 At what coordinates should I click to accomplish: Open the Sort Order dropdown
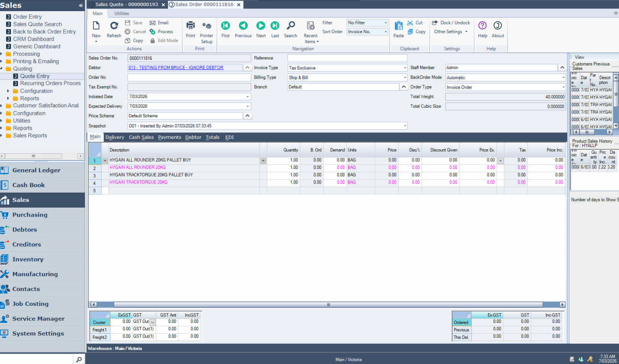385,32
